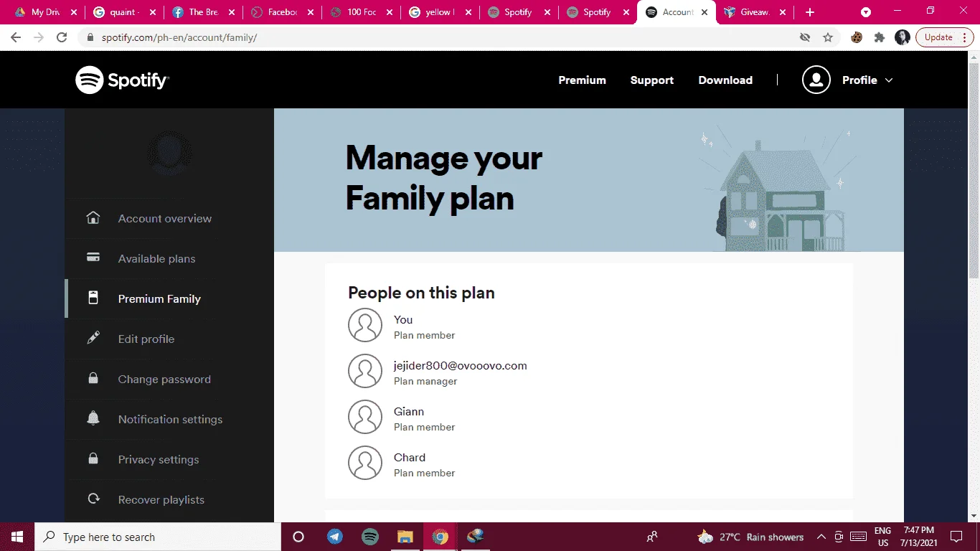Open Telegram from the taskbar
This screenshot has height=551, width=980.
click(x=334, y=537)
